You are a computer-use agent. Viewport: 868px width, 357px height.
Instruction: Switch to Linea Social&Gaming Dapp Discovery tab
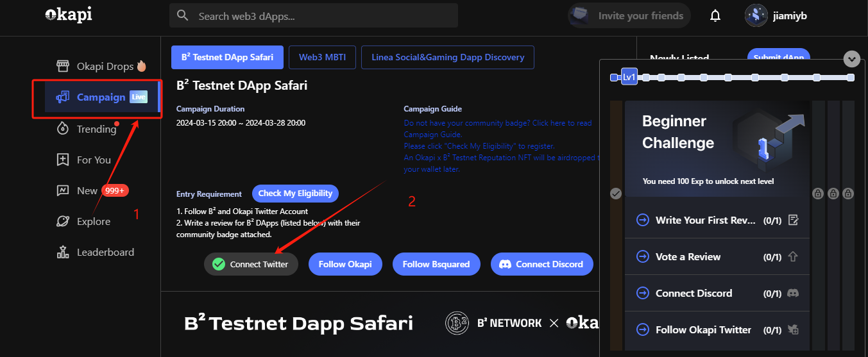click(448, 57)
